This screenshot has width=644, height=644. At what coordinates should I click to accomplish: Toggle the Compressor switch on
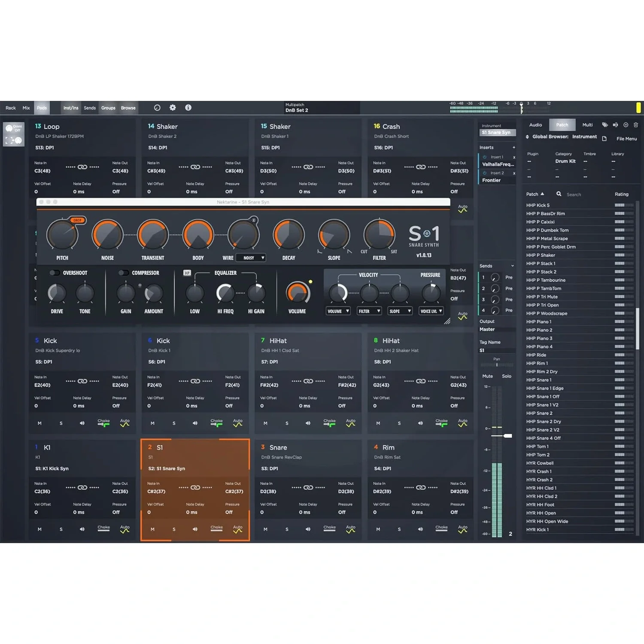point(124,273)
